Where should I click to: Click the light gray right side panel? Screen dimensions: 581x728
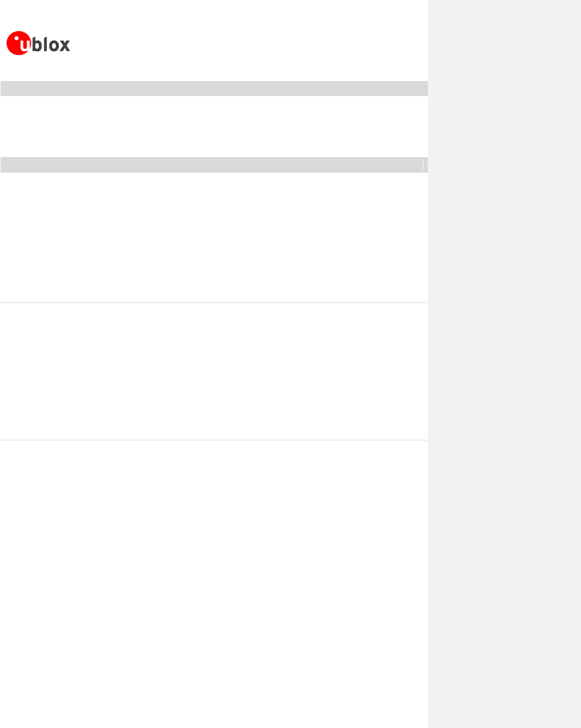(x=504, y=364)
